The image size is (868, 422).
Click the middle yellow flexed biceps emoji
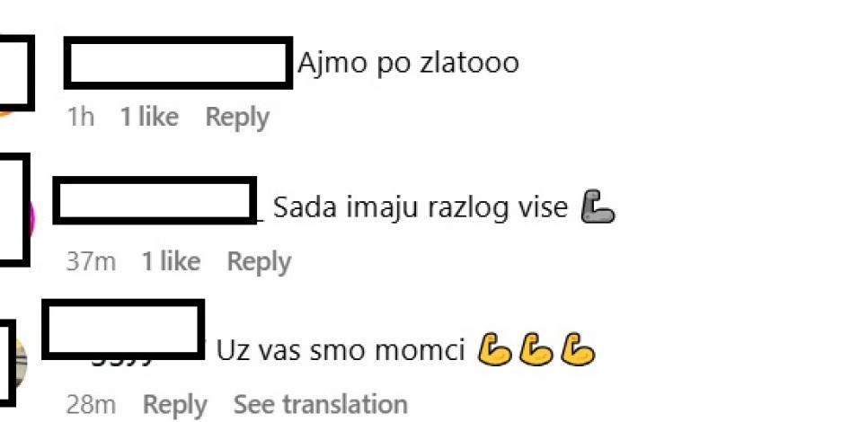(536, 349)
